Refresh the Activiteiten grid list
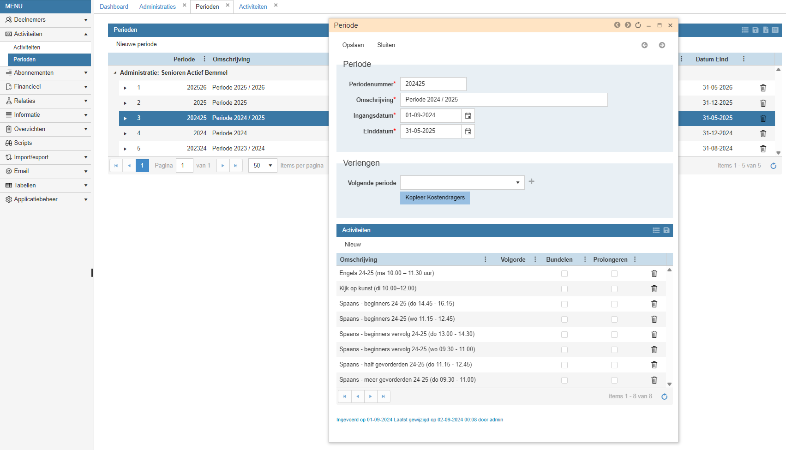 [665, 396]
